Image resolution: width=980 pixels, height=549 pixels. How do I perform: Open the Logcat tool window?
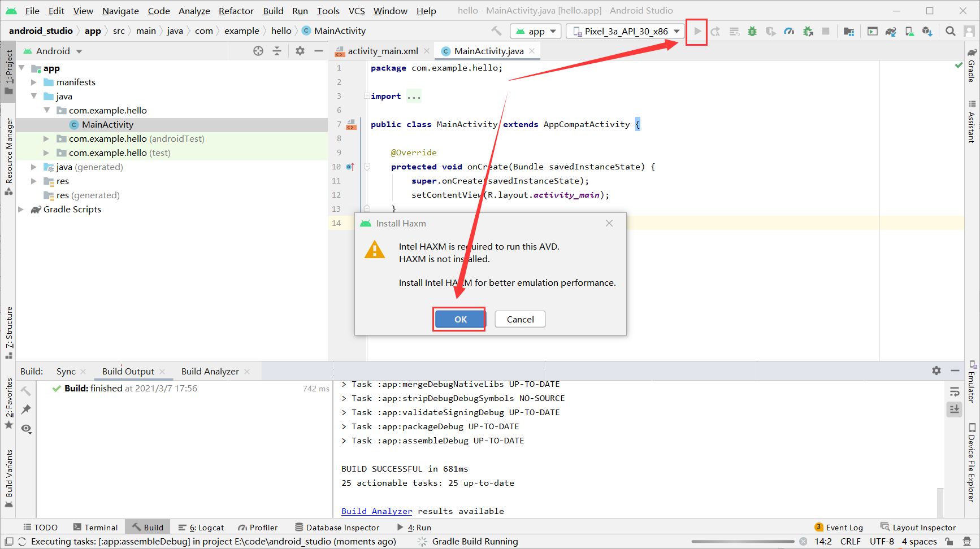(x=201, y=527)
